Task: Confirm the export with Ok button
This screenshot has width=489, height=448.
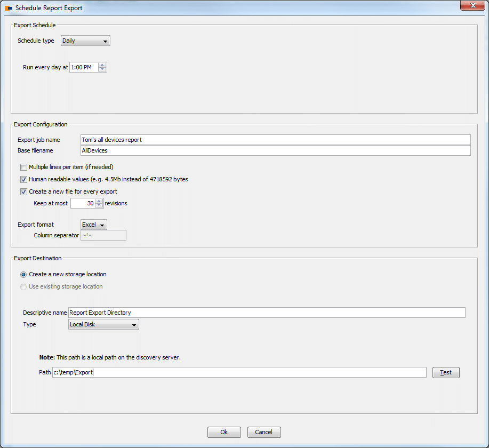Action: tap(224, 432)
